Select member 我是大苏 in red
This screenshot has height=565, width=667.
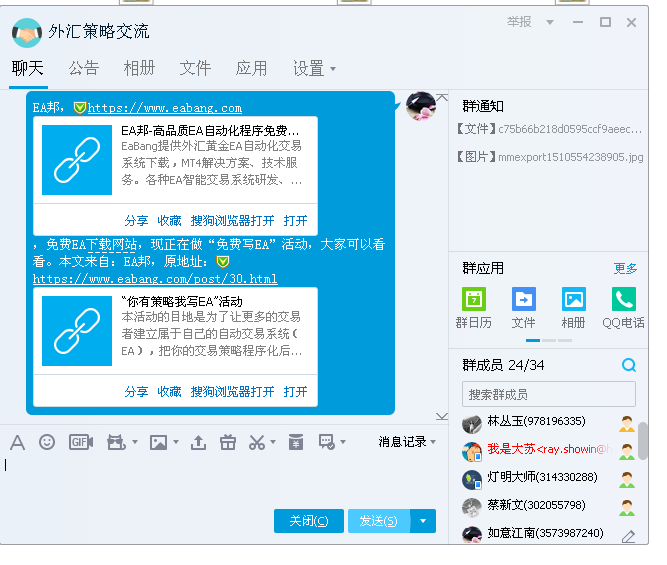coord(549,449)
